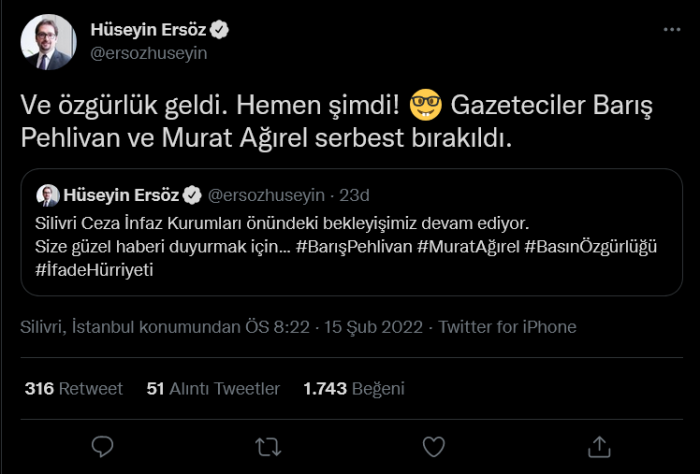Click the Twitter for iPhone source label
Image resolution: width=700 pixels, height=474 pixels.
pos(507,327)
